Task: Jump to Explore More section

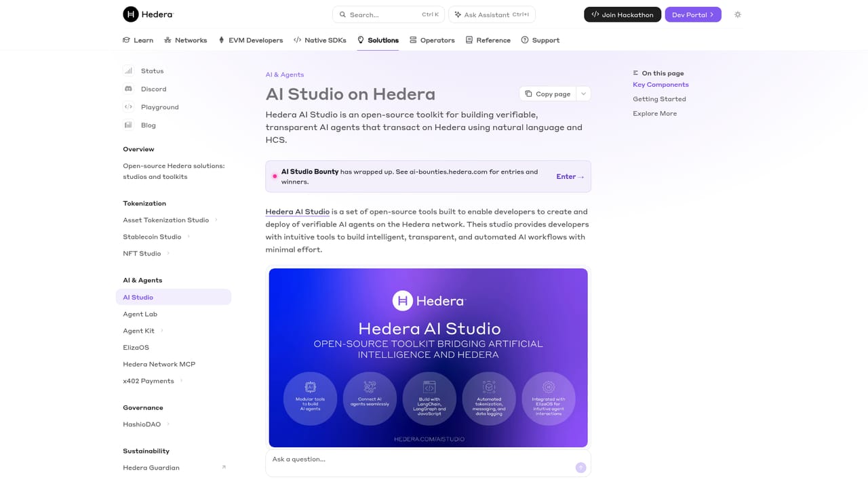Action: (654, 113)
